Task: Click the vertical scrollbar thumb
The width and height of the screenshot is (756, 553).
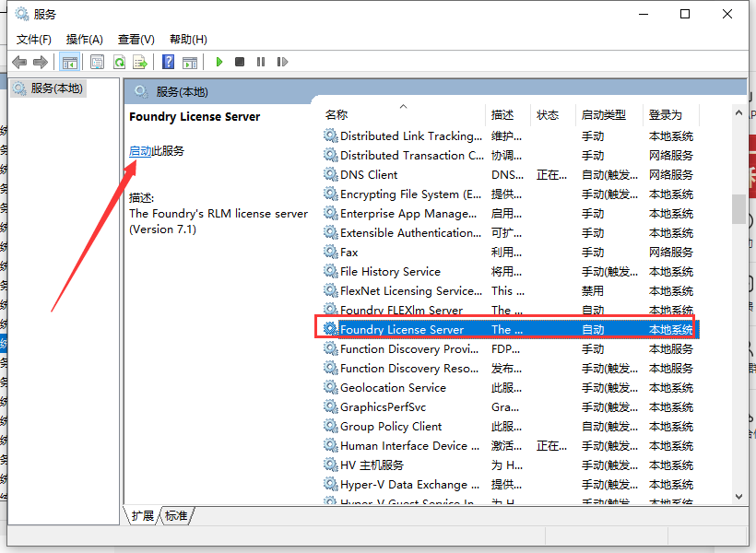Action: coord(738,209)
